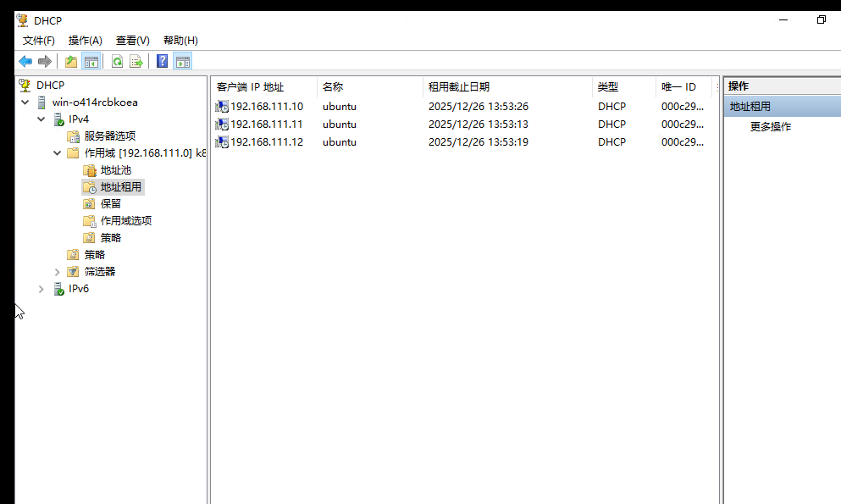Collapse the 作用域 [192.168.111.0] node

coord(57,153)
